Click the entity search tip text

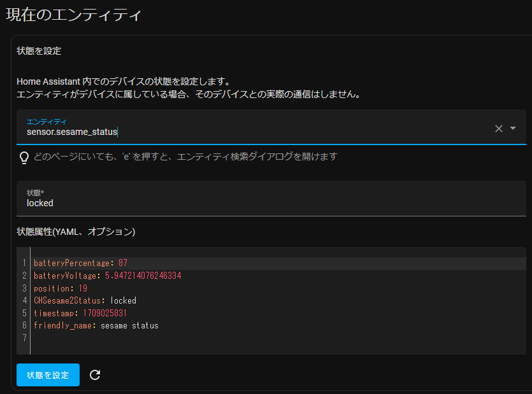point(185,157)
